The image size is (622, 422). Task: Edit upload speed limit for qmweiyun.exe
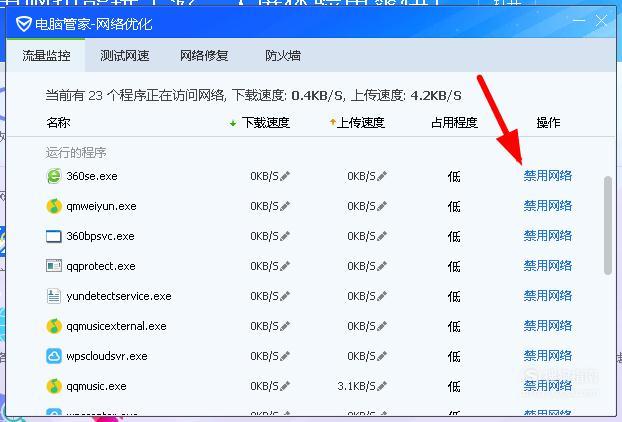(x=382, y=206)
